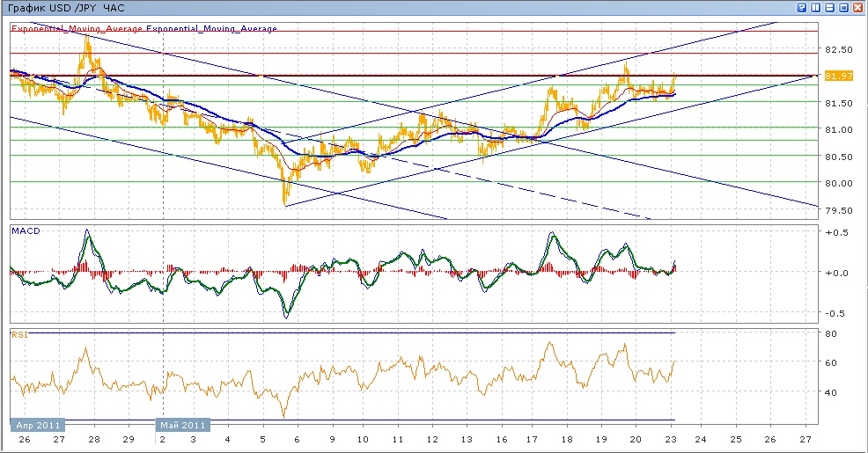Tile windows vertically with the two-column icon
Screen dimensions: 868x453
(x=816, y=7)
